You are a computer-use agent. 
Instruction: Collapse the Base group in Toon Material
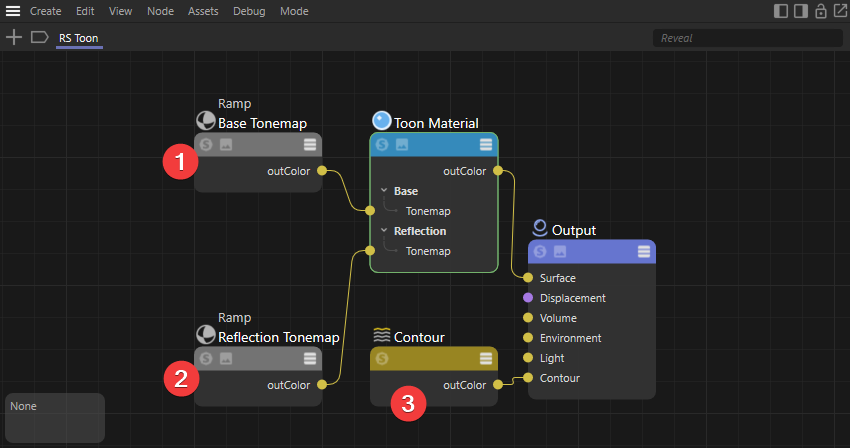[x=384, y=191]
